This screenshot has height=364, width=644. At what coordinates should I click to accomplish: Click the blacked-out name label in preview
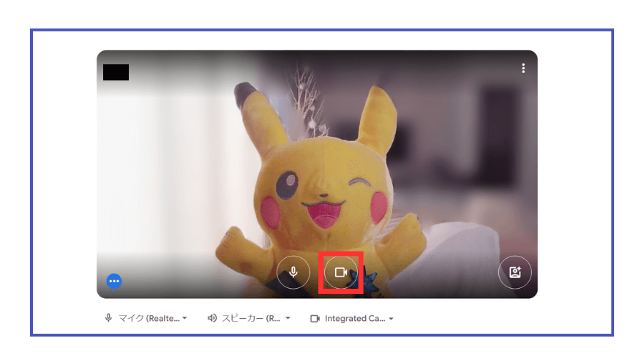116,72
